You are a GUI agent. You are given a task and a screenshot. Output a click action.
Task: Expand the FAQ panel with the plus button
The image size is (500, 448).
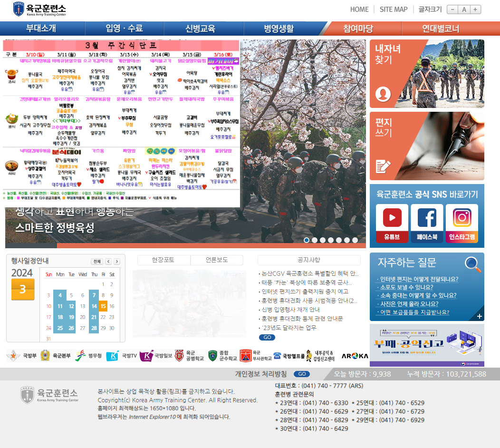tap(479, 316)
